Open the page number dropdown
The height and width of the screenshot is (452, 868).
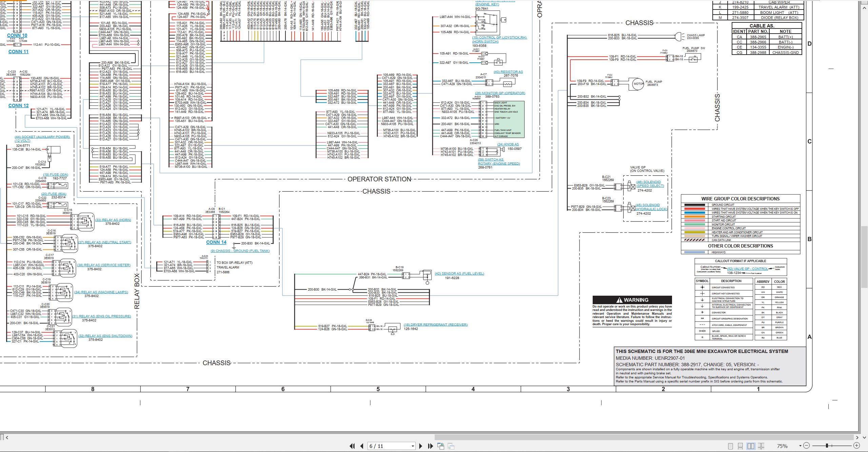pyautogui.click(x=413, y=446)
